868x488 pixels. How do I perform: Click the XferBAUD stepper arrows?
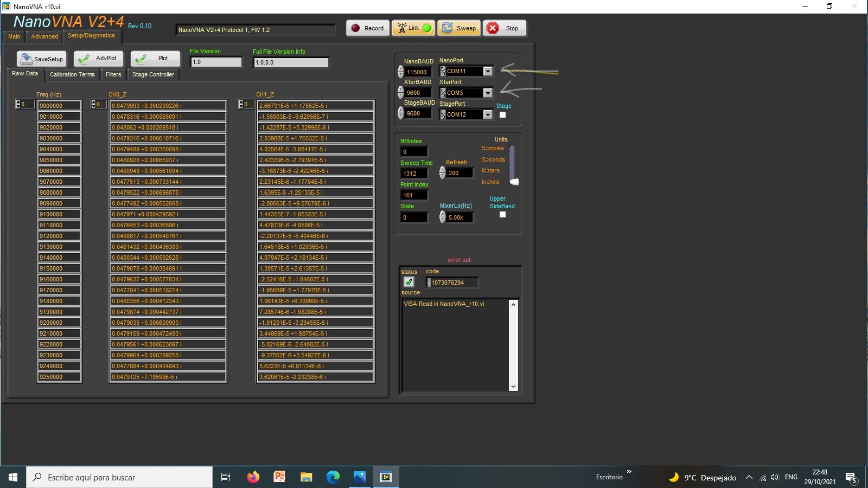pos(401,92)
